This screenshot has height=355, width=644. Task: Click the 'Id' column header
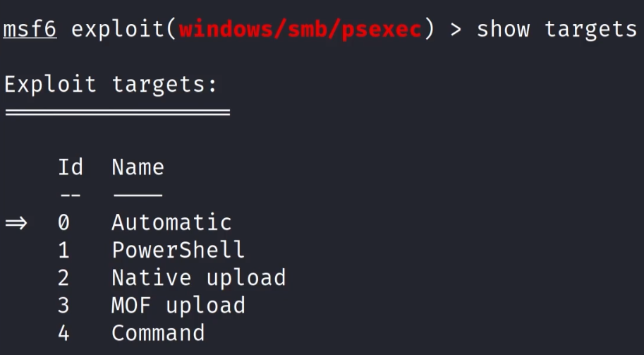coord(71,167)
